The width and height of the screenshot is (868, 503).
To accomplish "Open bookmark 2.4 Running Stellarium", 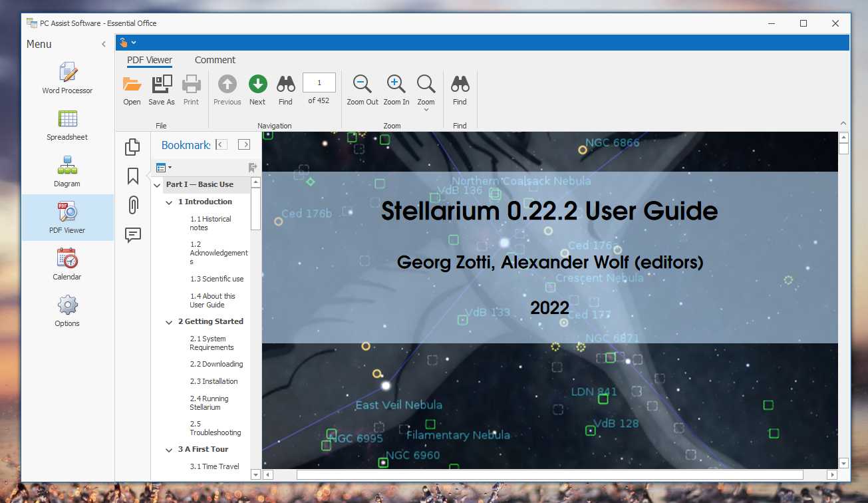I will [209, 403].
